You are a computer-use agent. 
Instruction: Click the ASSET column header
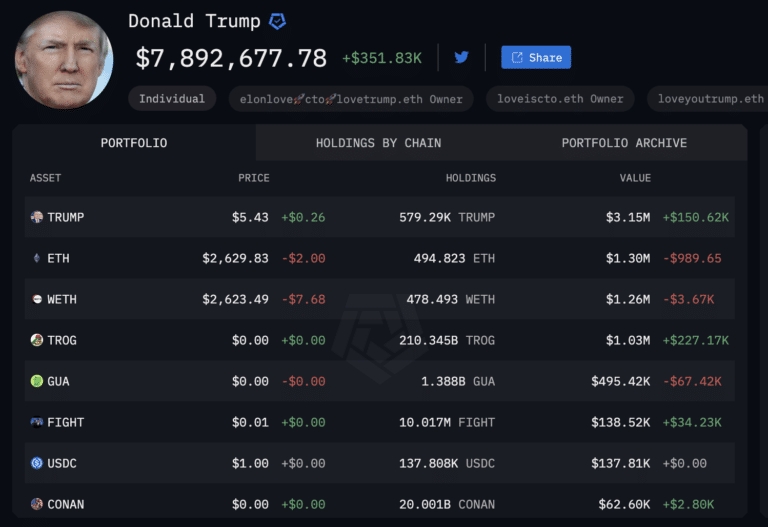46,178
